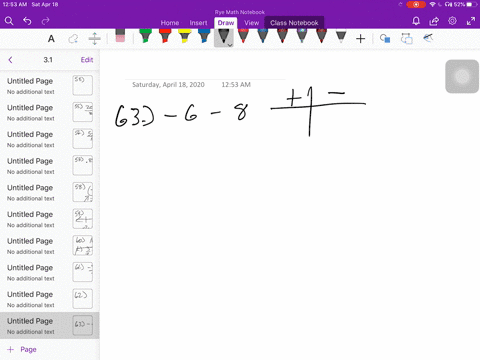Pick the pink eraser tool
The width and height of the screenshot is (480, 360).
tap(120, 36)
